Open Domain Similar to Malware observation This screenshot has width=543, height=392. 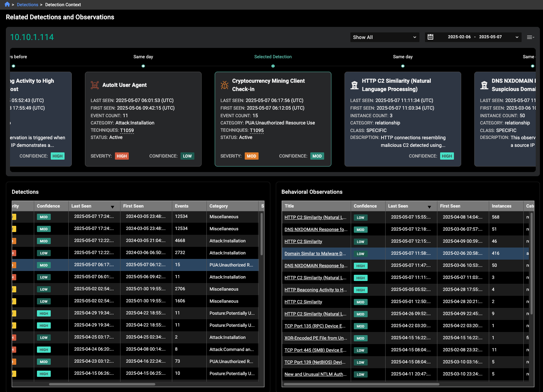click(315, 253)
